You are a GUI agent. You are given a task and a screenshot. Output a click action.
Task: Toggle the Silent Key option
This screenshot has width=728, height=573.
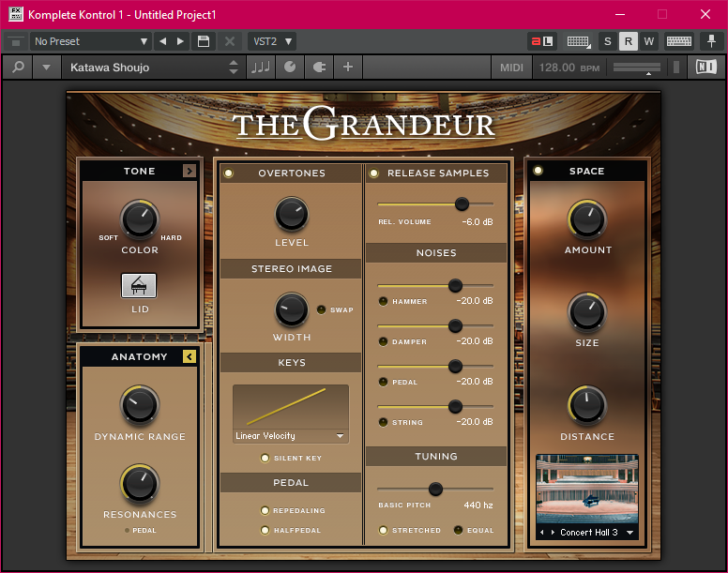(265, 458)
